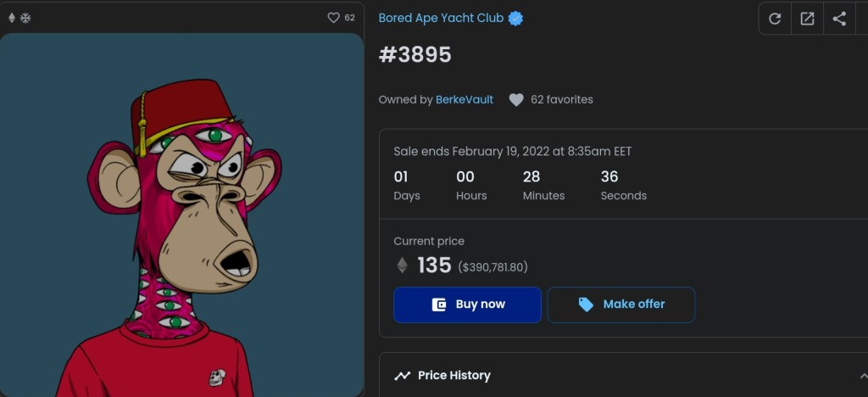Click the refresh metadata icon
This screenshot has height=397, width=868.
[x=775, y=19]
